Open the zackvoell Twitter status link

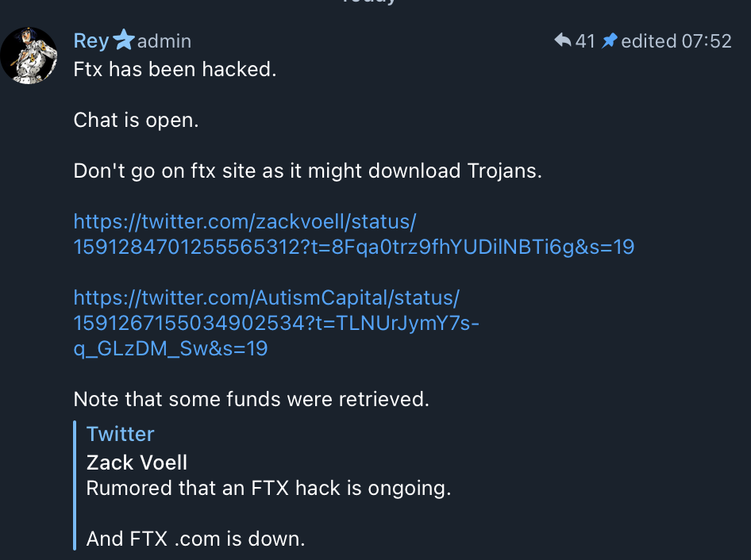click(x=353, y=234)
